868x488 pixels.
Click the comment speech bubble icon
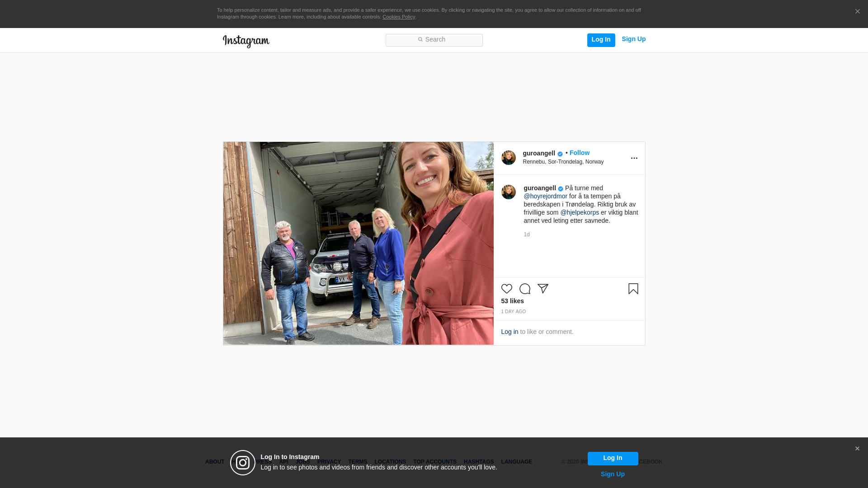(x=525, y=289)
